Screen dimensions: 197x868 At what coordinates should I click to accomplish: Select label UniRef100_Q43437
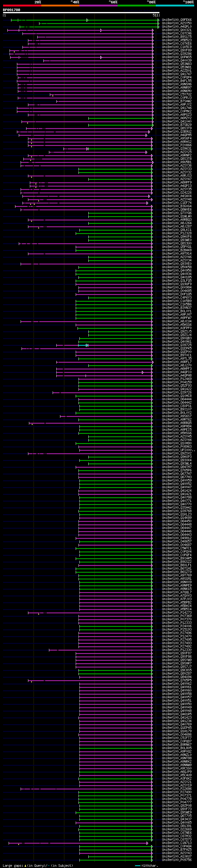(177, 819)
